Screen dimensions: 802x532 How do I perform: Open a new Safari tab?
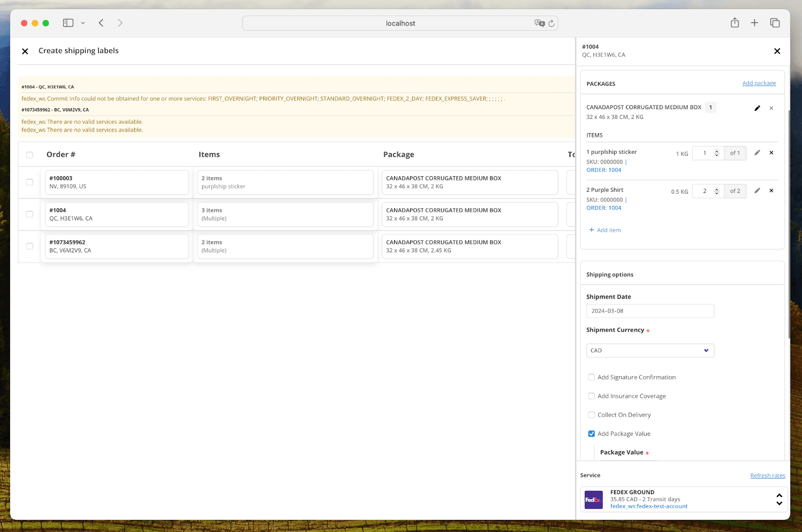tap(754, 23)
